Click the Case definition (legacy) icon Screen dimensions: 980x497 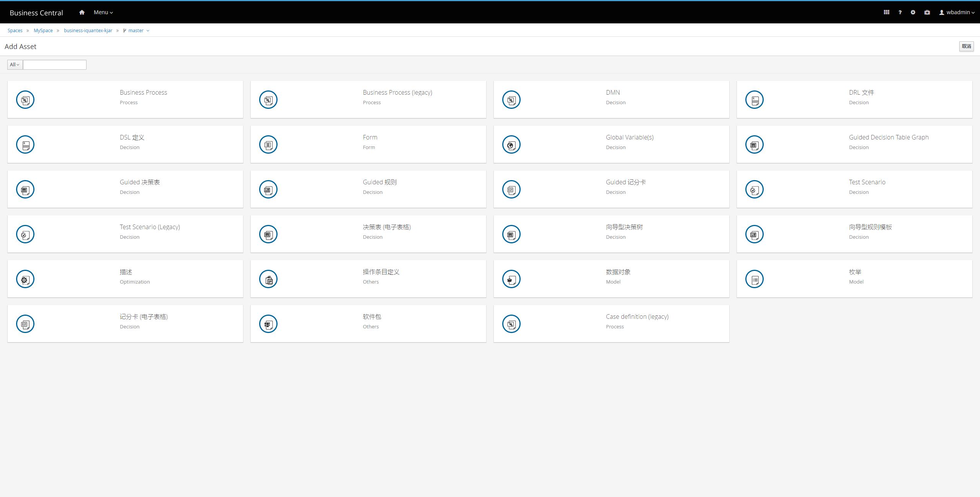coord(511,324)
